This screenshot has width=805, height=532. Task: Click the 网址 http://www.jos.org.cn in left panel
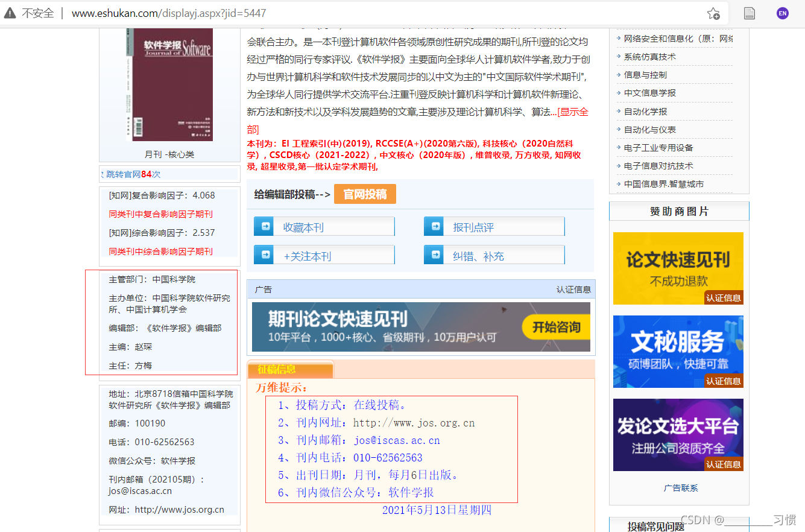click(166, 510)
